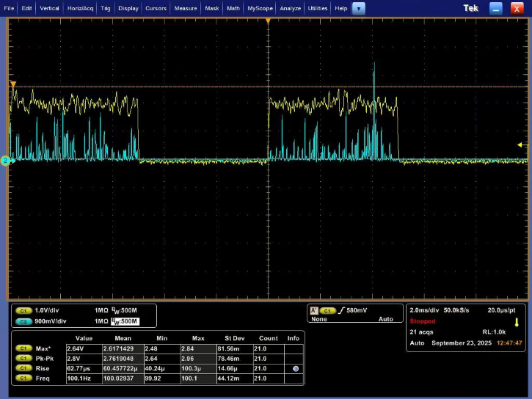This screenshot has height=399, width=532.
Task: Click the Tek logo in title bar
Action: 470,9
